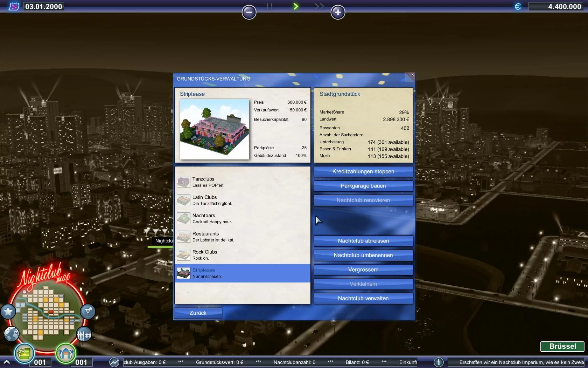
Task: Click the Zurück button
Action: coord(198,313)
